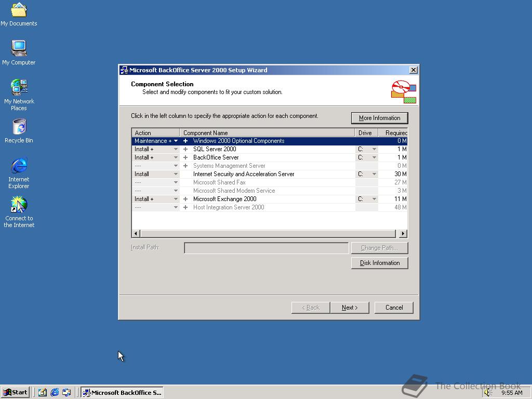Viewport: 532px width, 399px height.
Task: Expand Host Integration Server 2000 subcomponents
Action: pyautogui.click(x=185, y=207)
